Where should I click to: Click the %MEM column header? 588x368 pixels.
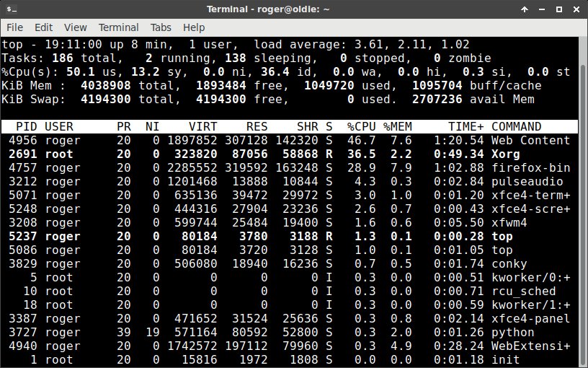coord(398,126)
